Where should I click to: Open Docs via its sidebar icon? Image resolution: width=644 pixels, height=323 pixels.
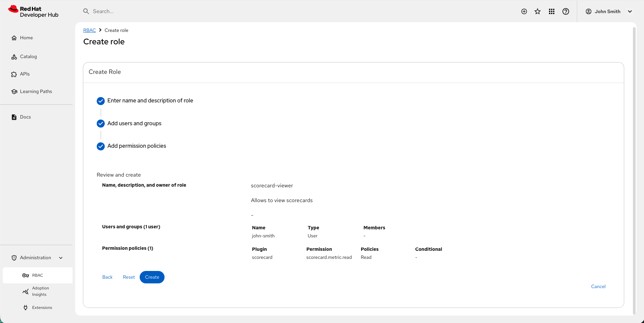tap(14, 117)
